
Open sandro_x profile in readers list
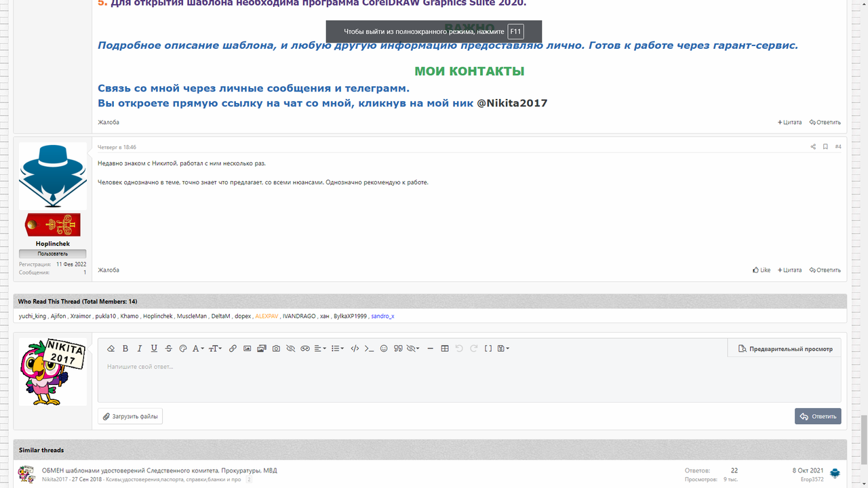382,316
